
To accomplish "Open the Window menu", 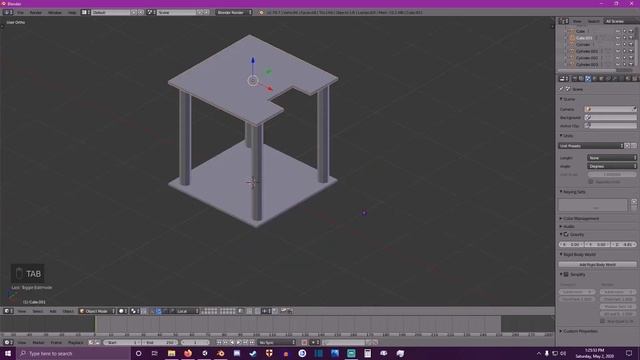I will 55,13.
